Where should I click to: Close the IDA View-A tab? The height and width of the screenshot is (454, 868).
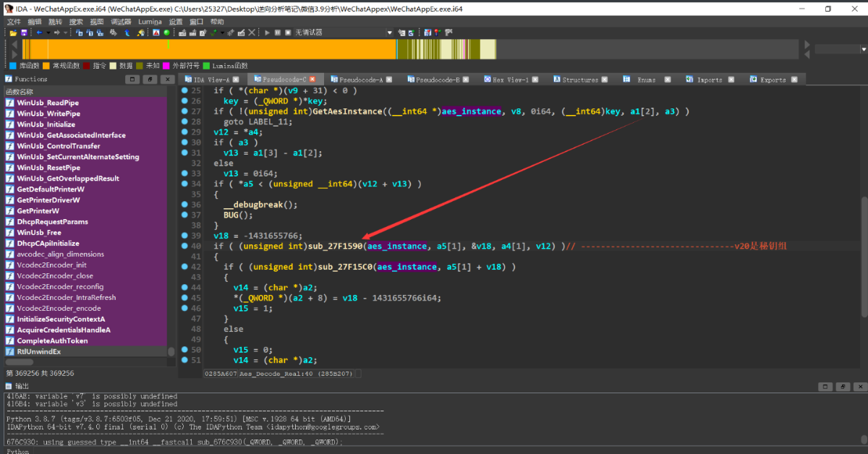point(237,80)
